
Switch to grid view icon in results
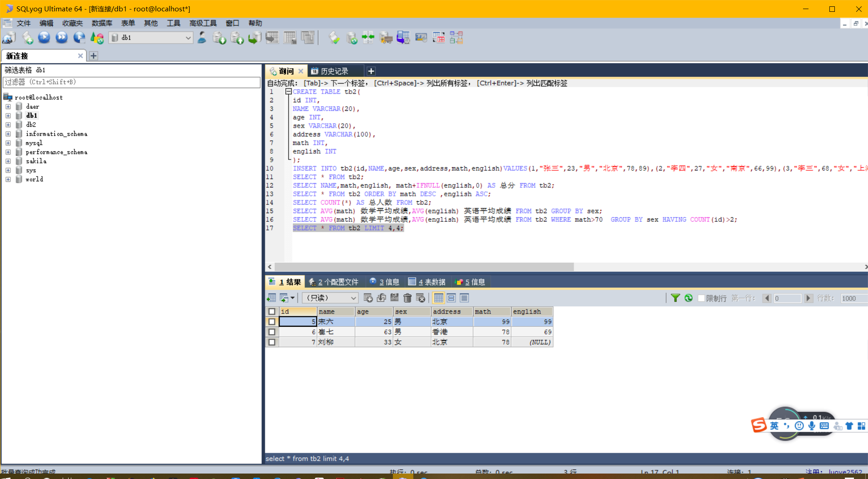tap(438, 298)
